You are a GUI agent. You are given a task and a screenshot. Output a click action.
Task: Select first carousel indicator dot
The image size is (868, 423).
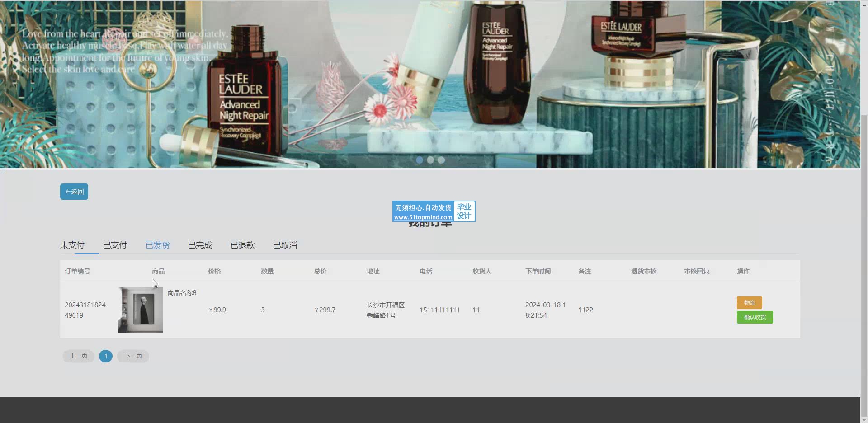pyautogui.click(x=420, y=160)
